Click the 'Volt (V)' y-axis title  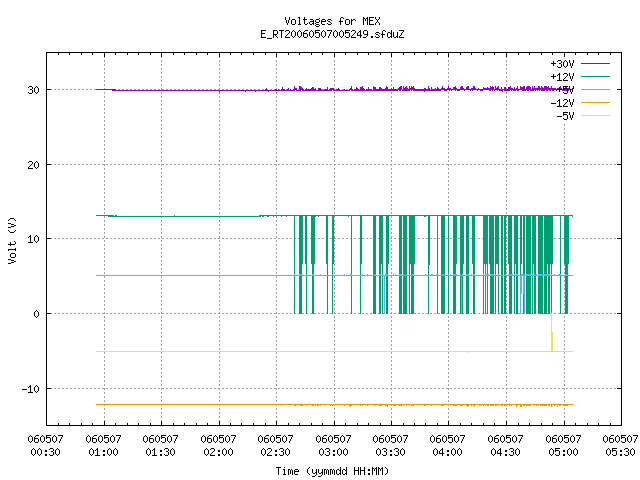click(12, 240)
